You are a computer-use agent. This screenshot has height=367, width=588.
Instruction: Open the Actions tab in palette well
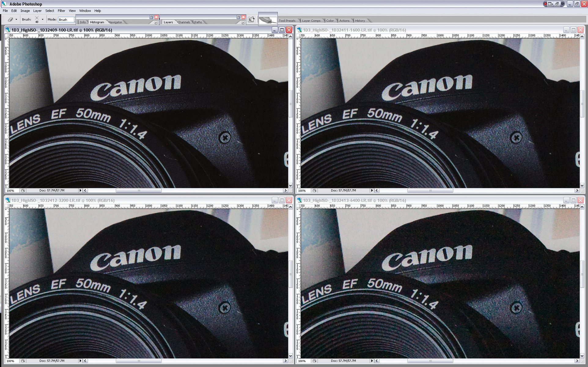344,21
